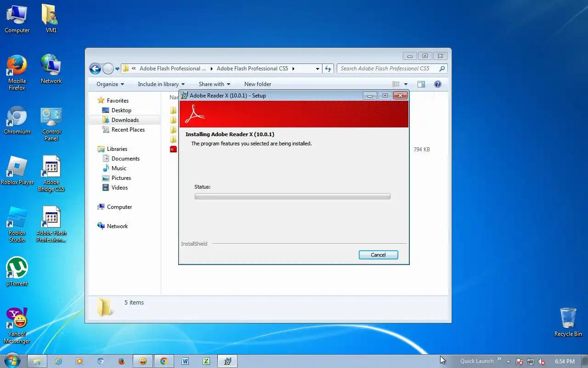Click the installer setup taskbar icon
The height and width of the screenshot is (368, 588).
tap(227, 362)
